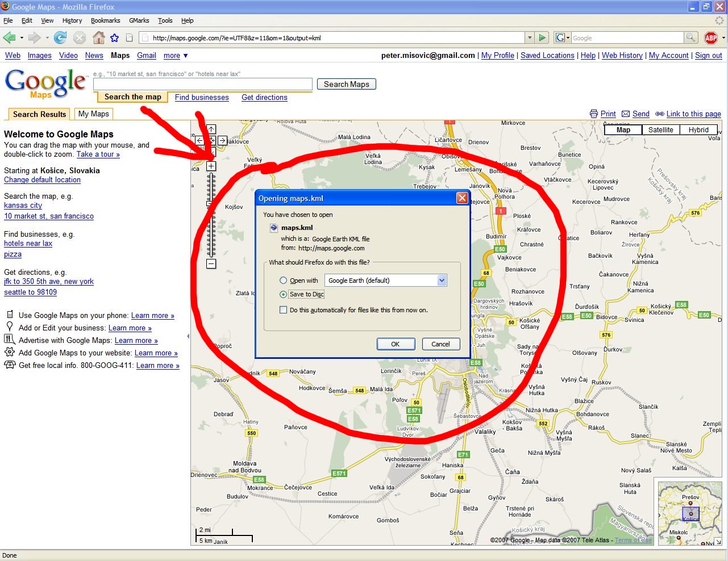Switch the map view to Hybrid
728x561 pixels.
coord(698,130)
